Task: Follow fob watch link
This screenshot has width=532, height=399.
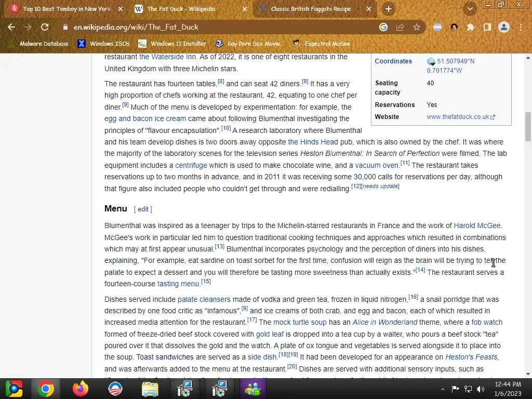Action: [x=487, y=322]
